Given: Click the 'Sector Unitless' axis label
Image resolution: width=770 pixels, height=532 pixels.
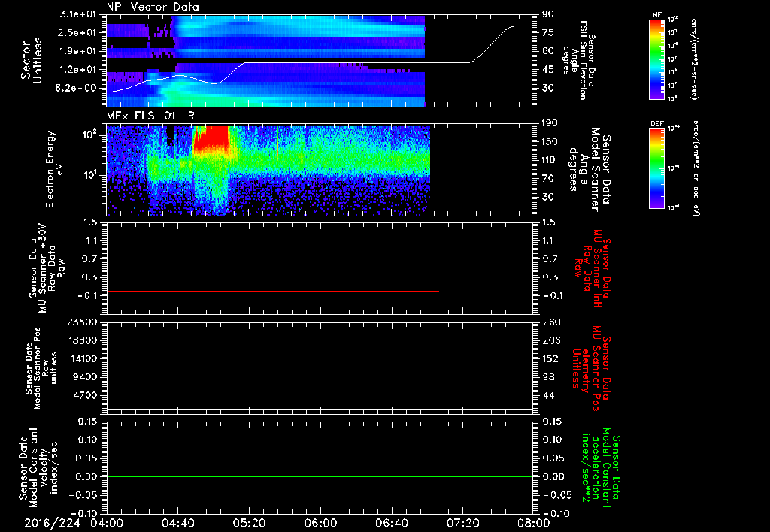Looking at the screenshot, I should coord(32,60).
